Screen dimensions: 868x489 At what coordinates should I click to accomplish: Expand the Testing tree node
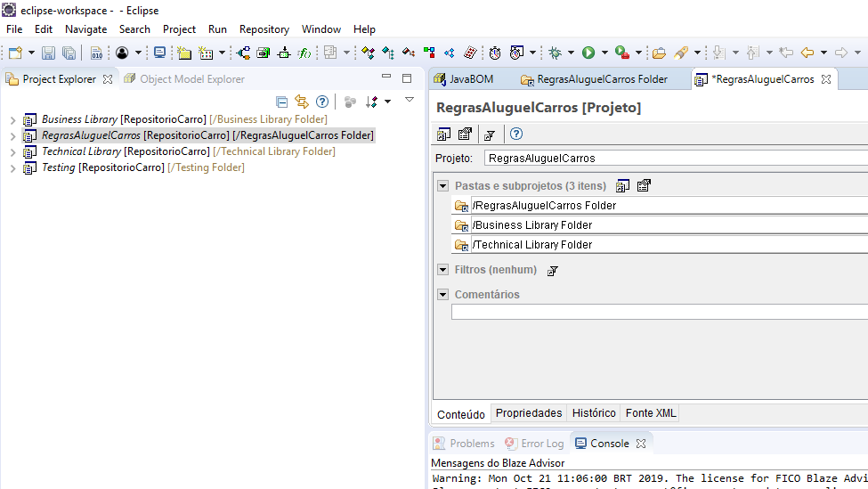pos(12,167)
